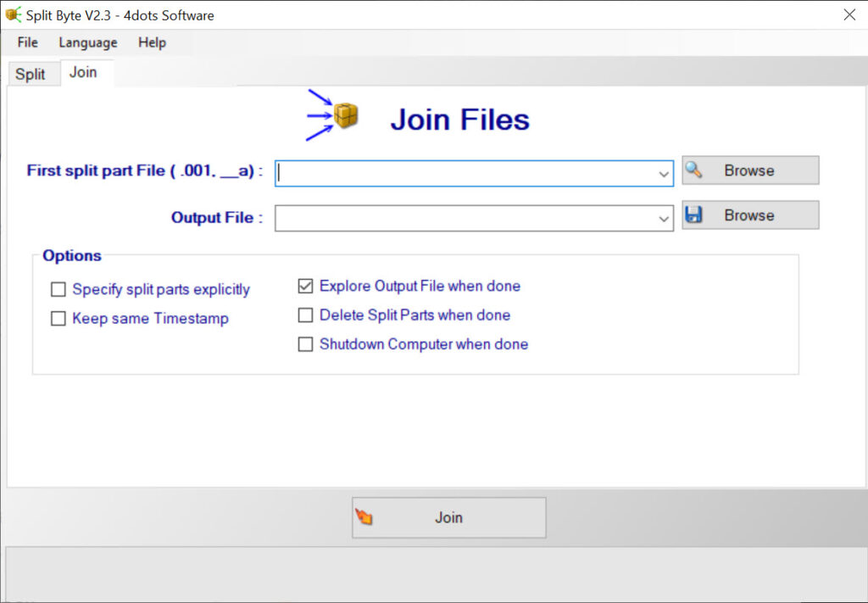Click the magnifying glass icon on first Browse
This screenshot has height=603, width=868.
[694, 170]
